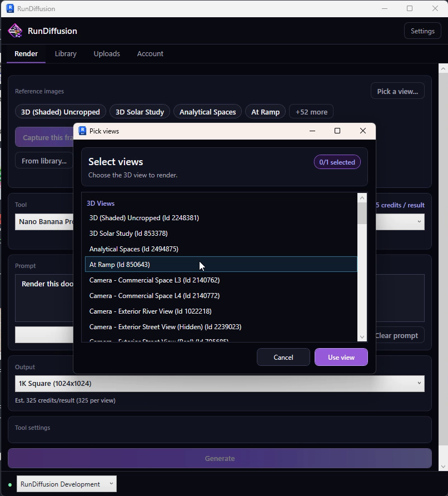Close the Pick views dialog

pyautogui.click(x=363, y=131)
